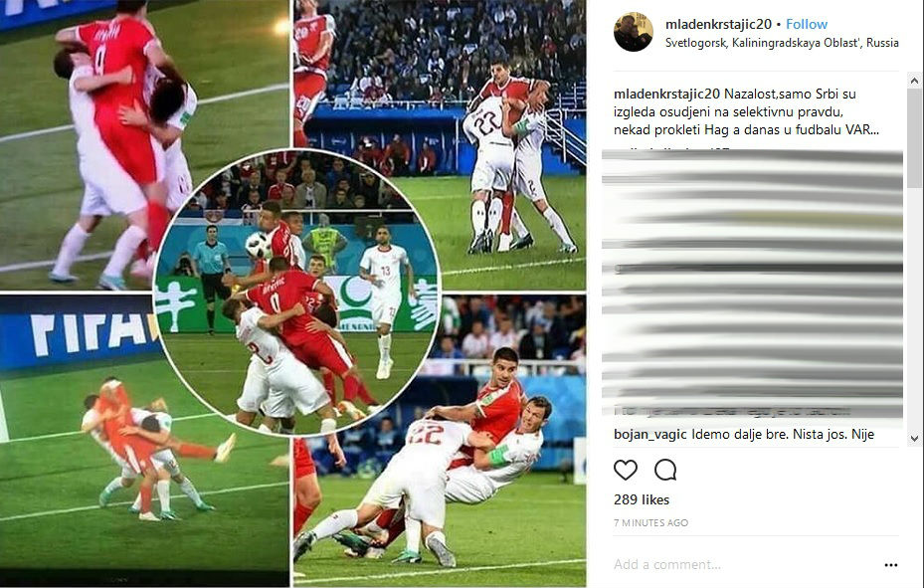924x588 pixels.
Task: Click the comments scrollbar up arrow
Action: click(x=915, y=81)
